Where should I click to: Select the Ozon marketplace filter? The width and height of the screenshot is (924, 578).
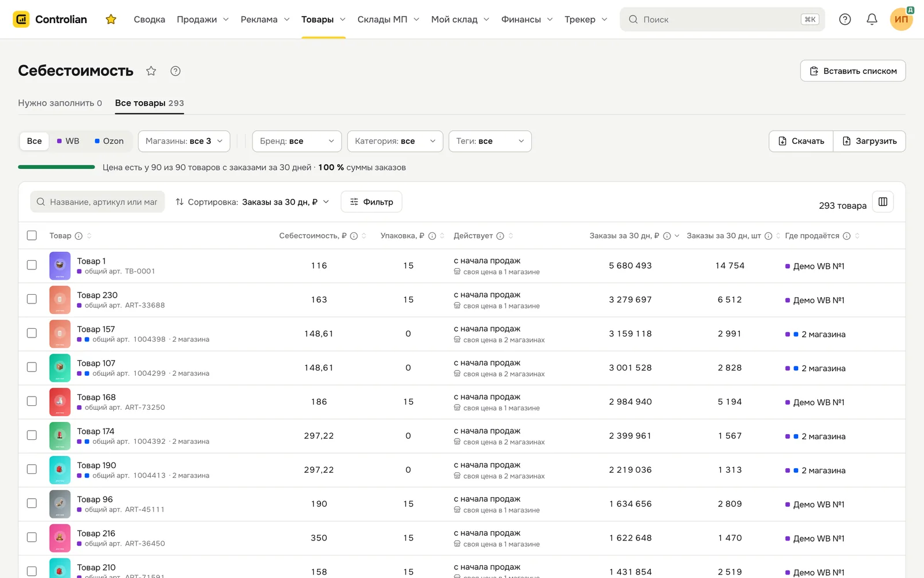pyautogui.click(x=109, y=141)
